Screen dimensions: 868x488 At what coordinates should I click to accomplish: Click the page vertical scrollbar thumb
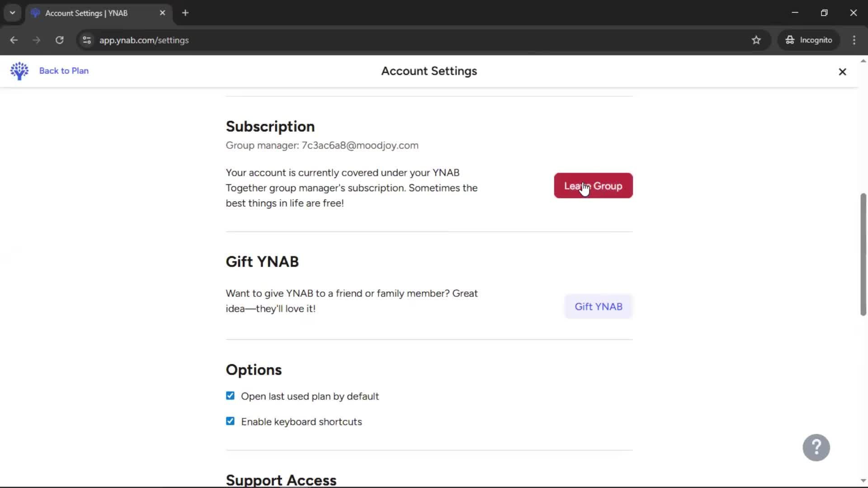(x=863, y=254)
